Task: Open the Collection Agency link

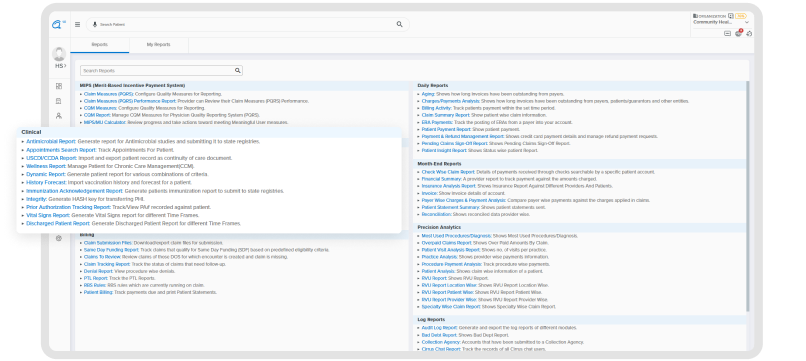Action: point(440,342)
